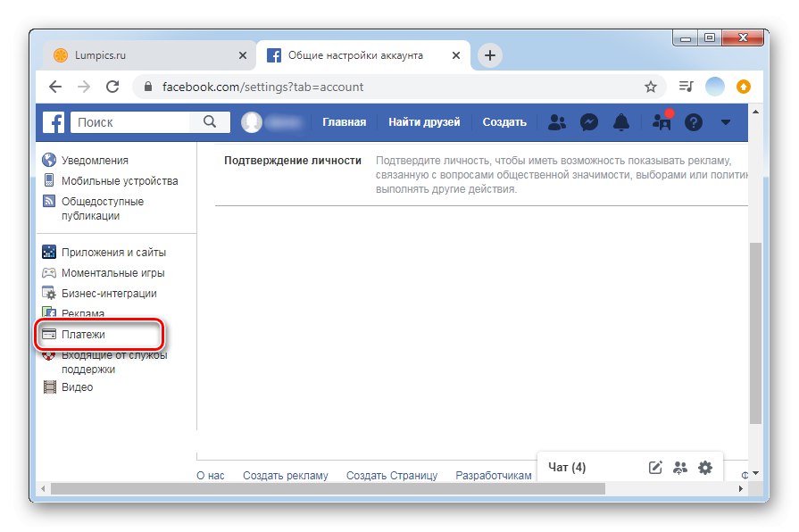Click the scroll up arrow on vertical scrollbar
The height and width of the screenshot is (532, 799).
tap(755, 112)
